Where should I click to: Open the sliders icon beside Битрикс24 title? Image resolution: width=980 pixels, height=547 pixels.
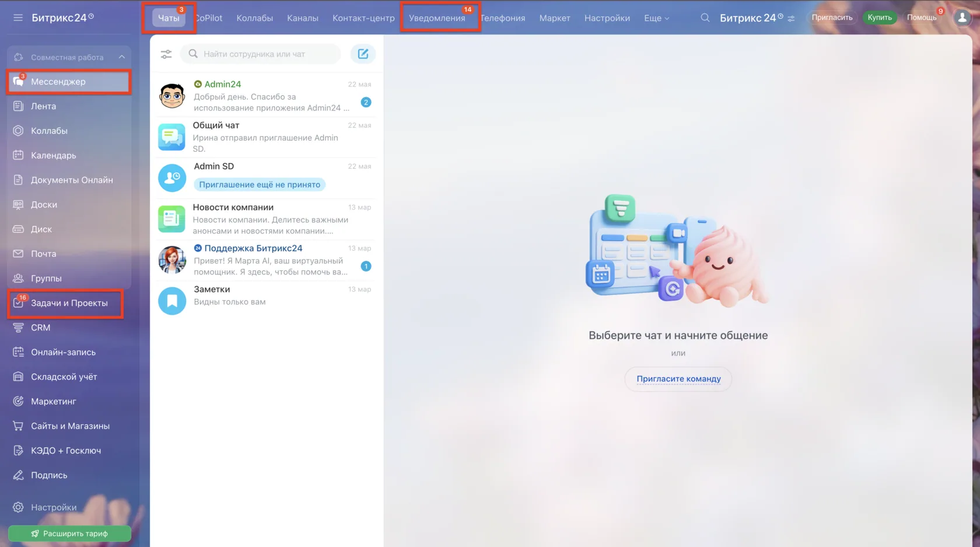click(791, 18)
